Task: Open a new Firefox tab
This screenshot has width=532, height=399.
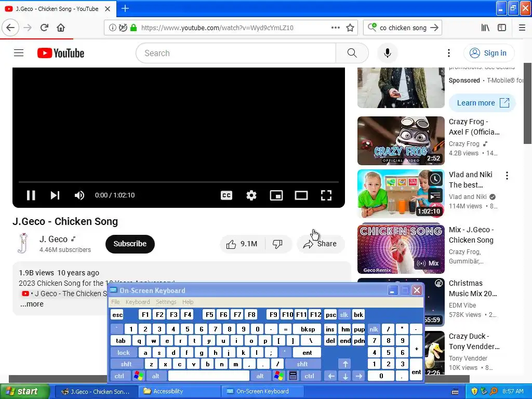Action: coord(125,8)
